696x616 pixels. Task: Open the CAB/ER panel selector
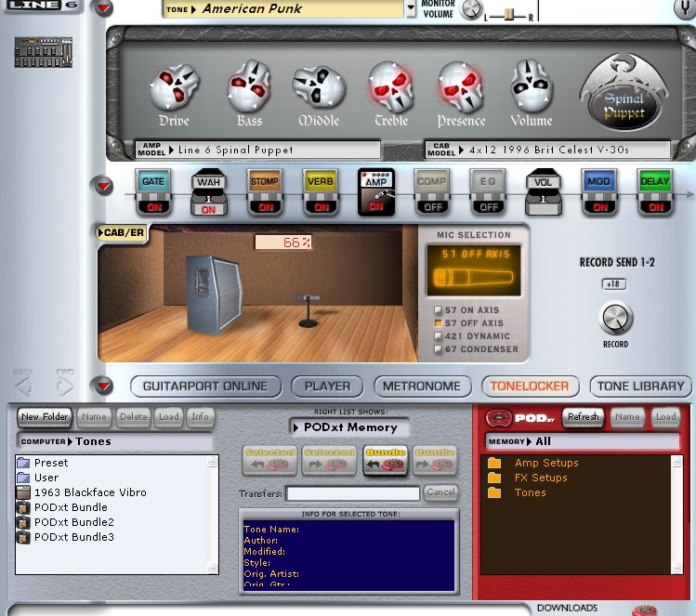[x=122, y=232]
